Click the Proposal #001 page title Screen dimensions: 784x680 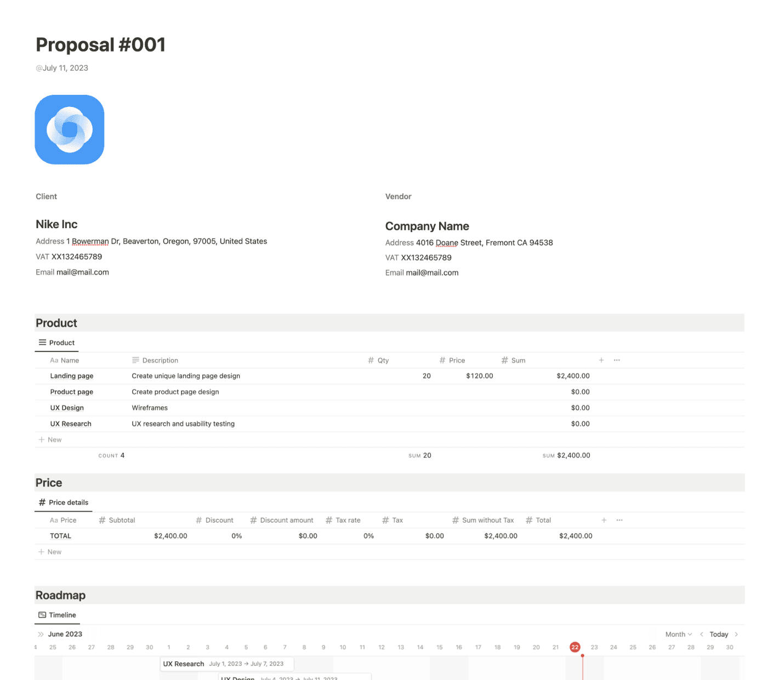coord(101,45)
